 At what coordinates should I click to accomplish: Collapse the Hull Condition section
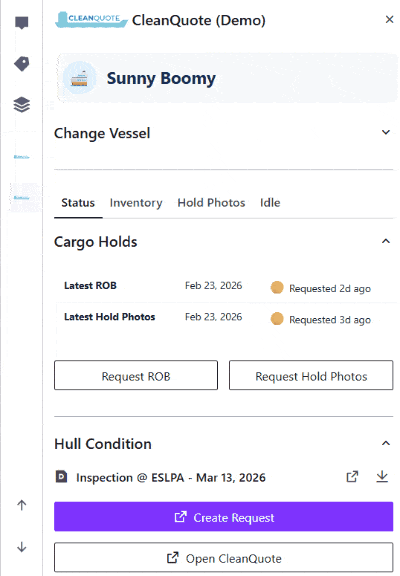point(386,443)
